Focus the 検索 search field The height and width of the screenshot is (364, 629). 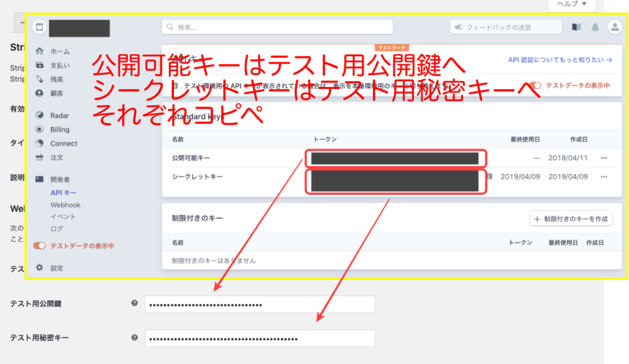tap(277, 27)
